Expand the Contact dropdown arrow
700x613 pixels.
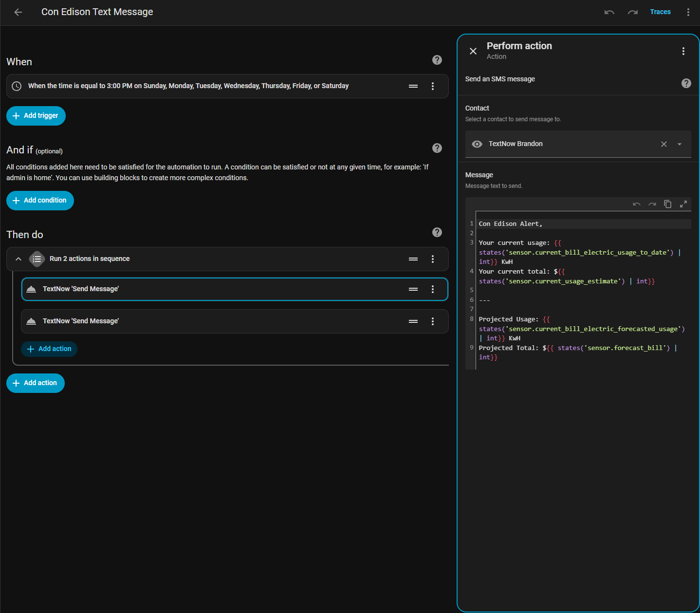pyautogui.click(x=679, y=144)
